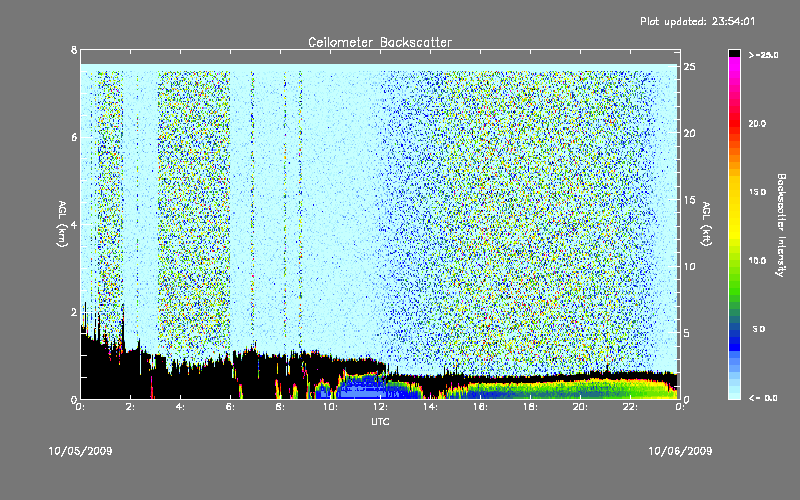Click the 'AGL (km)' left axis label
Viewport: 800px width, 500px height.
62,224
